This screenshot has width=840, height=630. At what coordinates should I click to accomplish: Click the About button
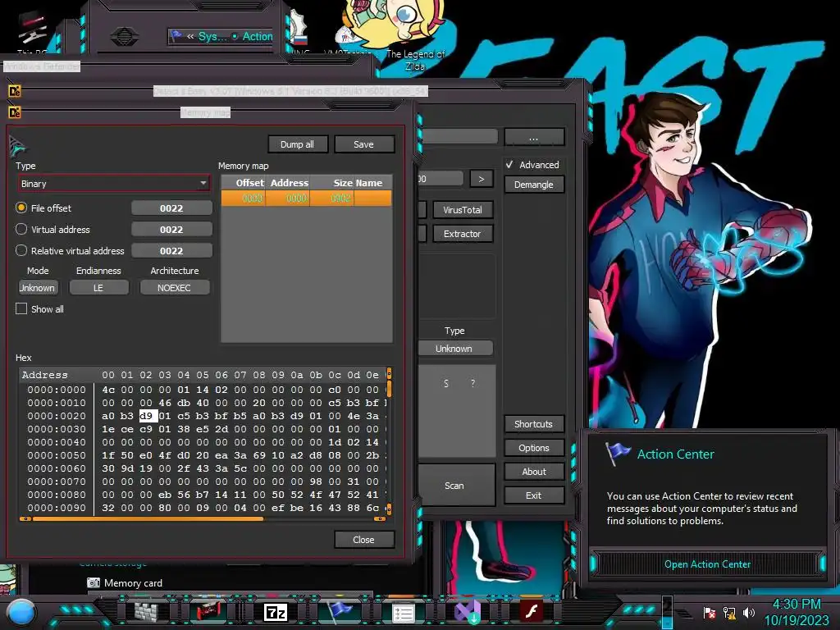click(x=533, y=472)
